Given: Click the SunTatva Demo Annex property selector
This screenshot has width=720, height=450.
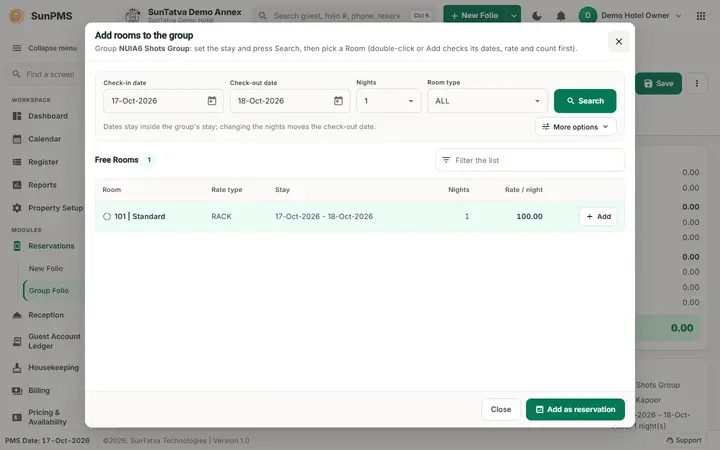Looking at the screenshot, I should pos(184,15).
